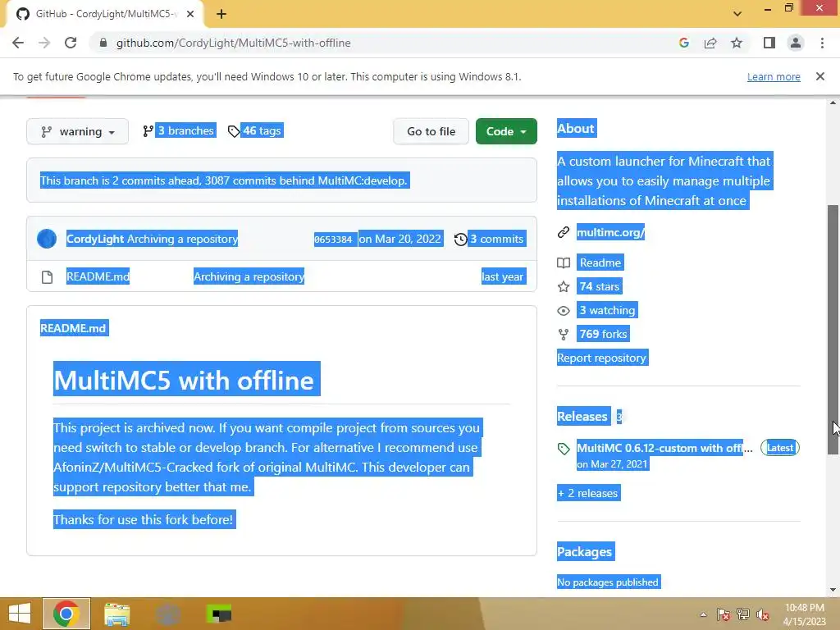840x630 pixels.
Task: Click the fork icon beside 769 forks
Action: (x=563, y=335)
